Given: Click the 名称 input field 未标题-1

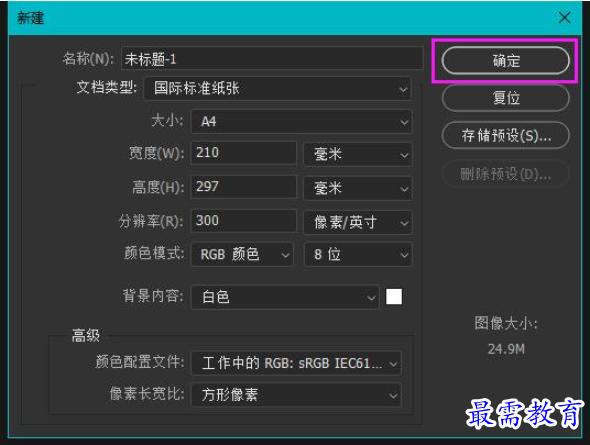Looking at the screenshot, I should (x=272, y=58).
